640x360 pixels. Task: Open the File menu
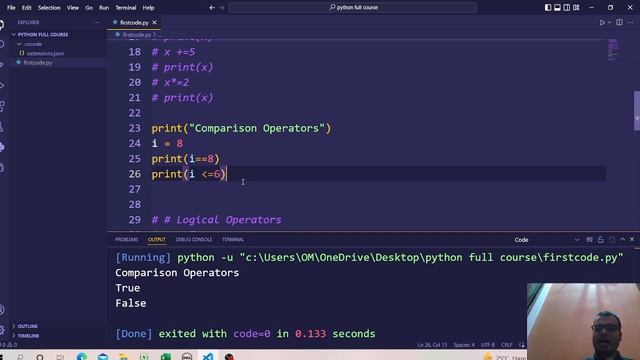coord(11,7)
